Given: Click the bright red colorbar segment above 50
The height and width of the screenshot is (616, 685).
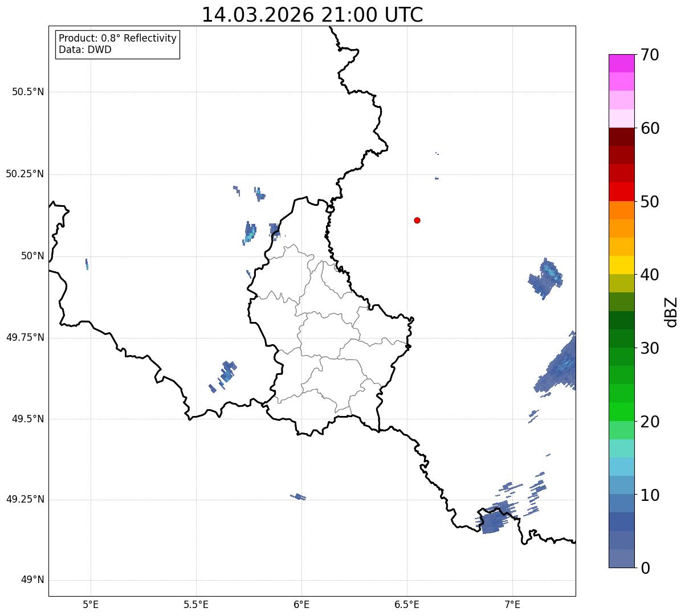Looking at the screenshot, I should (x=621, y=191).
